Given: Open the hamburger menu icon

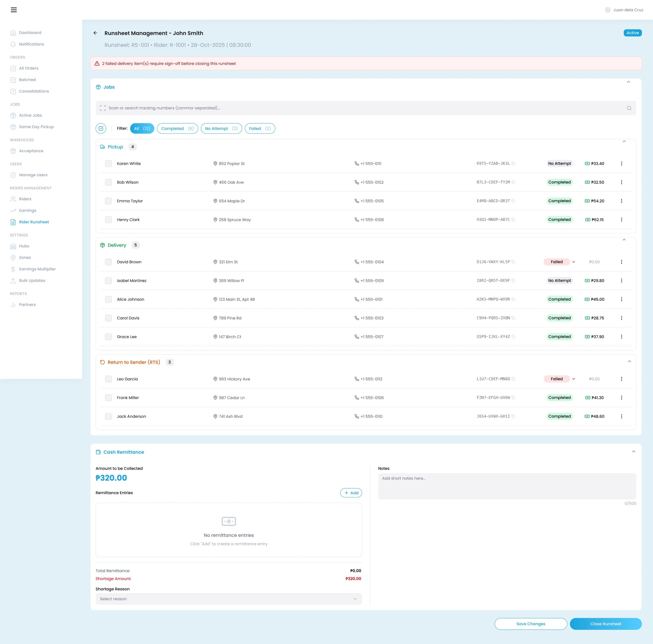Looking at the screenshot, I should click(14, 10).
